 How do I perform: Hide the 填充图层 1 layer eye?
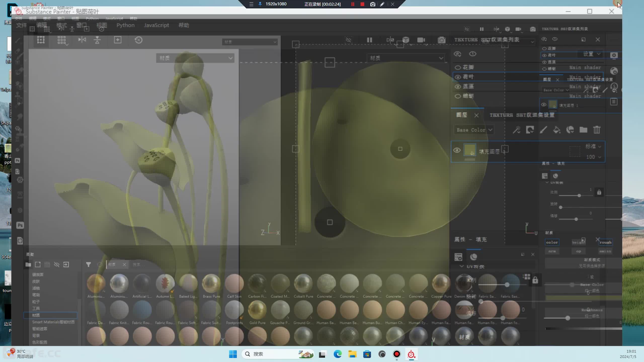(457, 150)
